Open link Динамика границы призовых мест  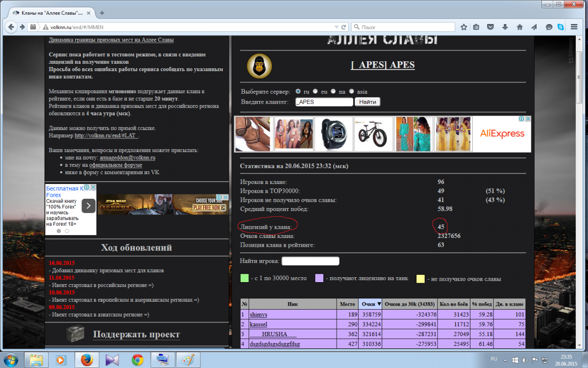pos(111,40)
